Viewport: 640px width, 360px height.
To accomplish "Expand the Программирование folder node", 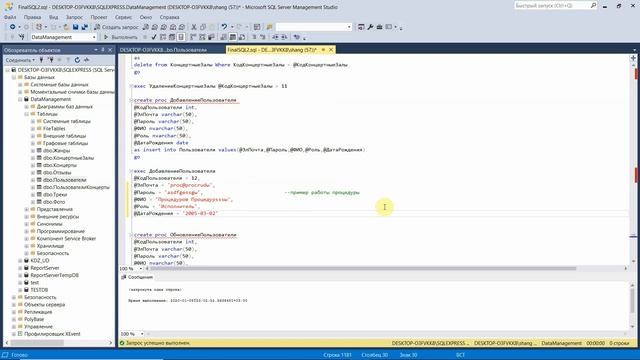I will (27, 231).
